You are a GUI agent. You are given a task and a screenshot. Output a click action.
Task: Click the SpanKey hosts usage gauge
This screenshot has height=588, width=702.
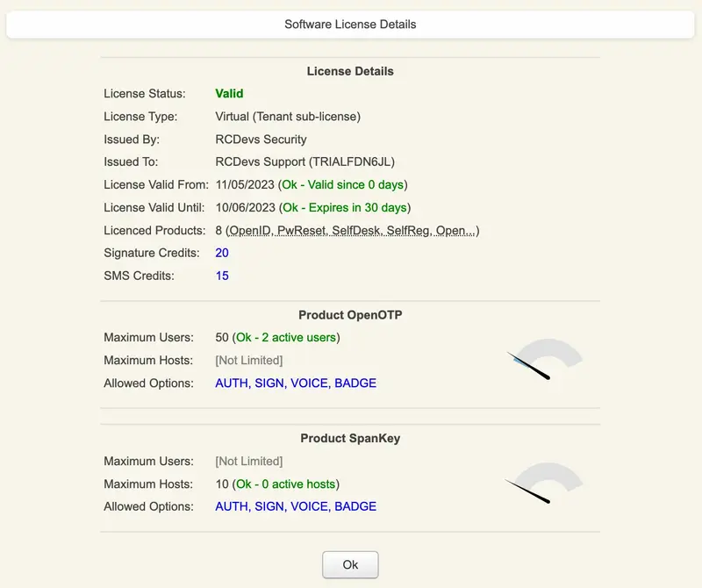[x=544, y=483]
